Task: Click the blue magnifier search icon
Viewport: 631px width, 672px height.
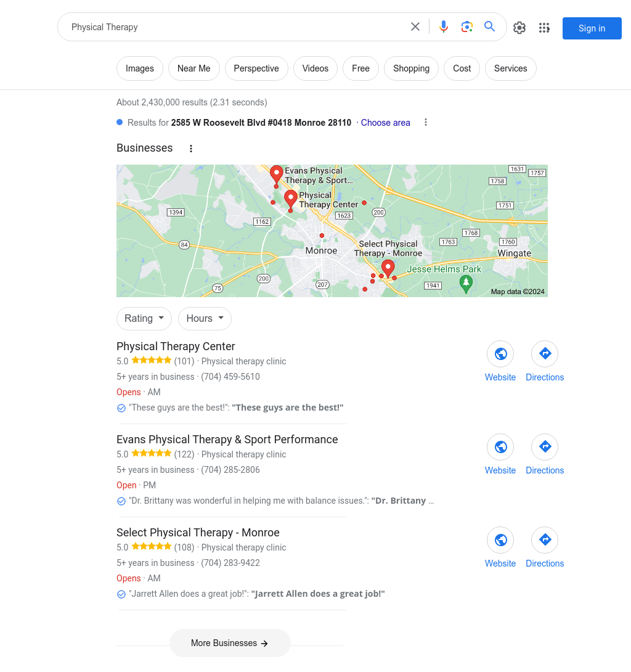Action: [x=490, y=27]
